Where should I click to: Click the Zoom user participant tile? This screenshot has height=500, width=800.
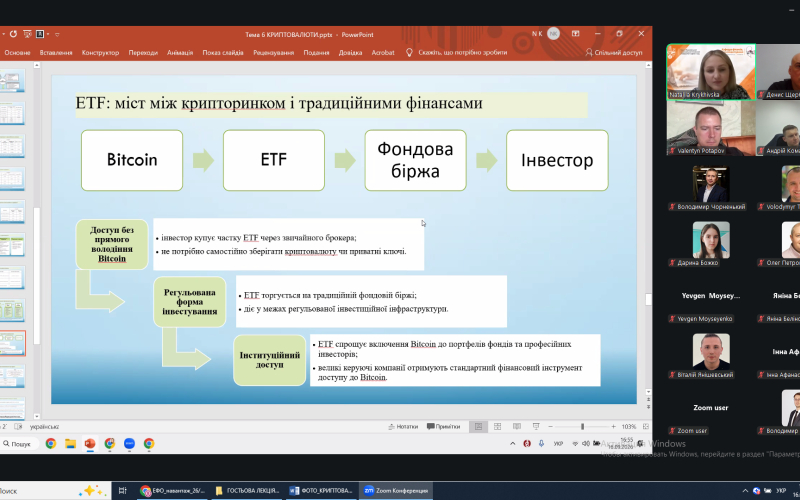pyautogui.click(x=711, y=412)
